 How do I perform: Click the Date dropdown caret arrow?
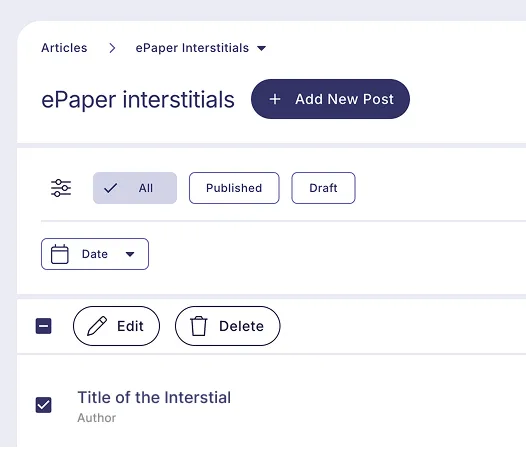130,254
